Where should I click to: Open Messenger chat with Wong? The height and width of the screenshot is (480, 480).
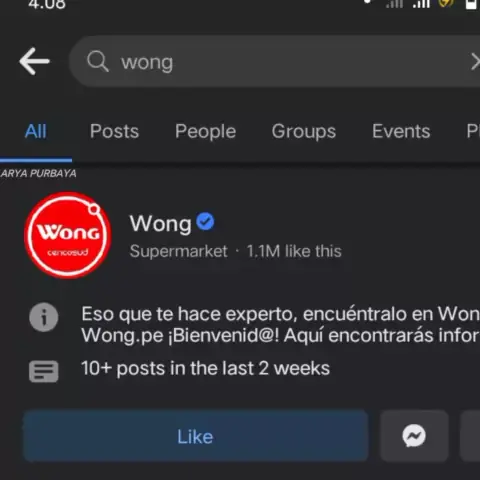(414, 436)
